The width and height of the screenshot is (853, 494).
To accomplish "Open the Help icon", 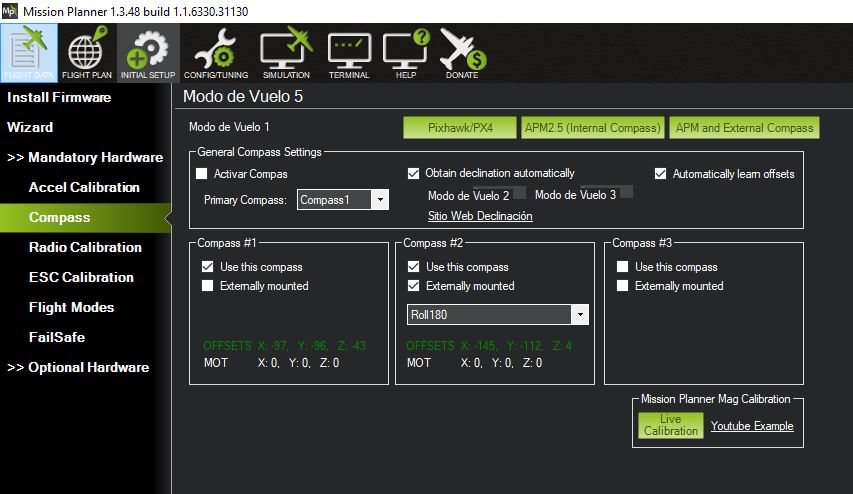I will 406,52.
